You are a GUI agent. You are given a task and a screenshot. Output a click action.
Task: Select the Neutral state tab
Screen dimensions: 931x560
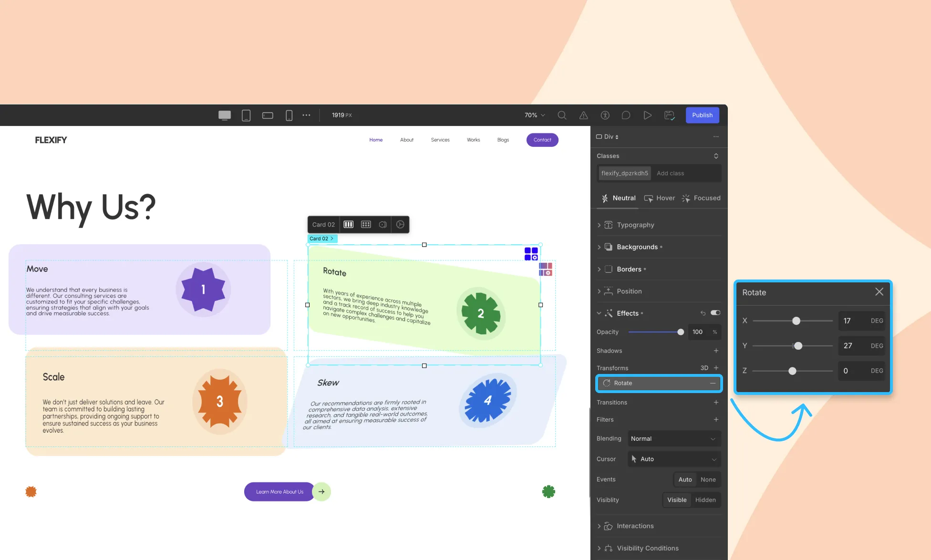click(618, 198)
